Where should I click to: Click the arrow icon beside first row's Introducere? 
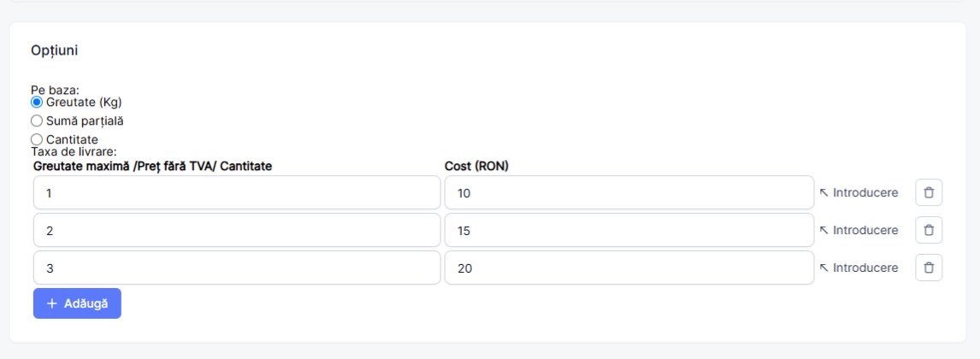point(824,193)
